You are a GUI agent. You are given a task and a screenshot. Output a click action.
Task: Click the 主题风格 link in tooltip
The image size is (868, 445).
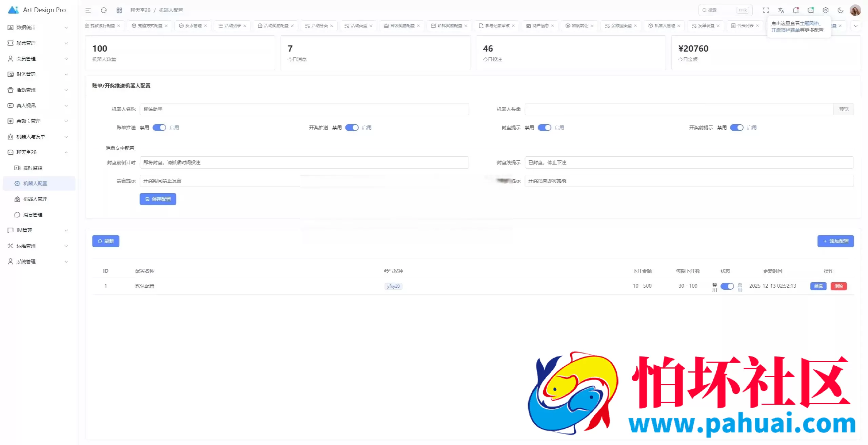(809, 23)
